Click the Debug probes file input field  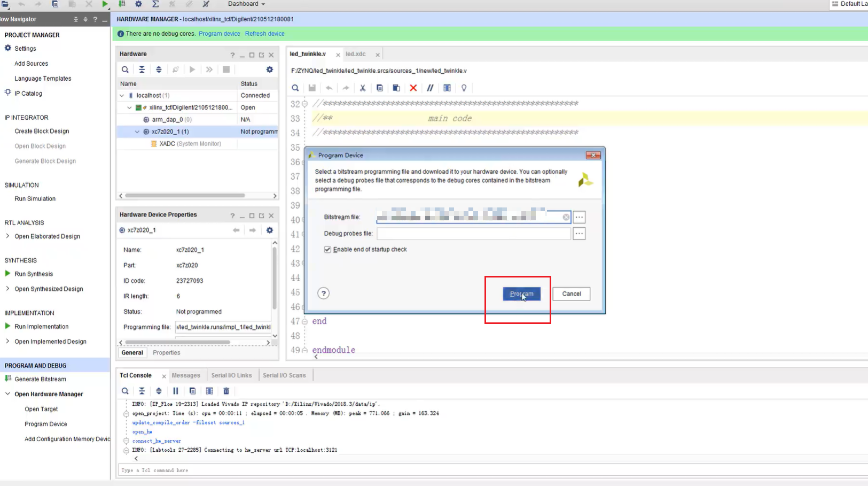474,234
